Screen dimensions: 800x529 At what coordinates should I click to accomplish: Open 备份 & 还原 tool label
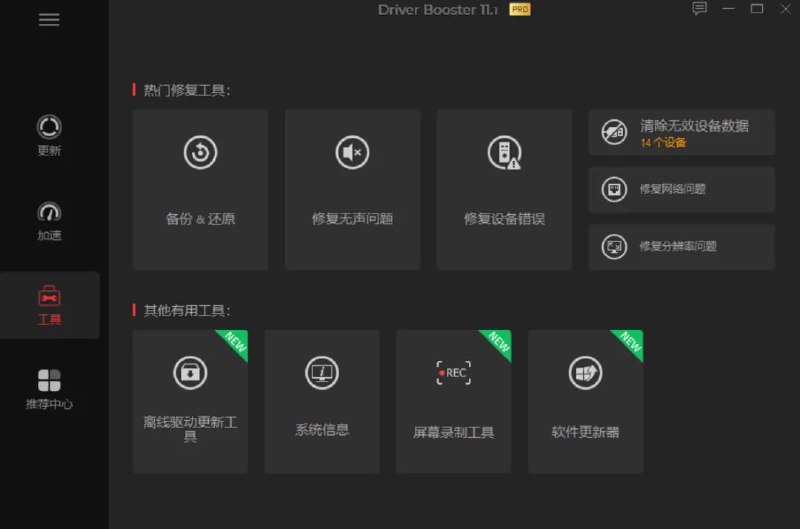[201, 219]
